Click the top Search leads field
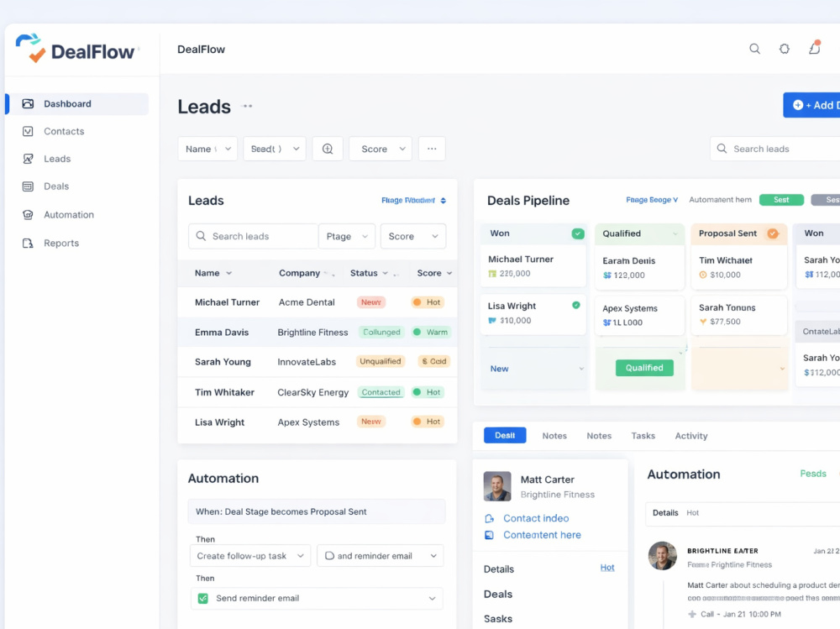This screenshot has height=629, width=840. pyautogui.click(x=775, y=149)
